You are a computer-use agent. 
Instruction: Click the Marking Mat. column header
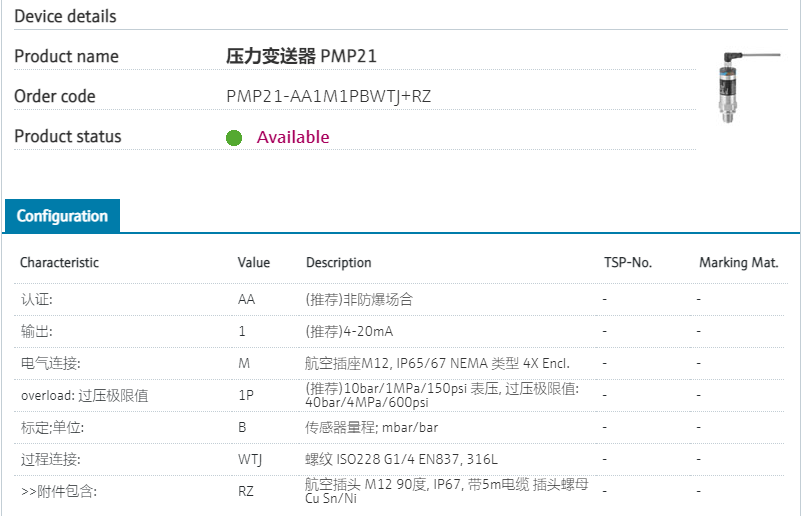pos(738,263)
